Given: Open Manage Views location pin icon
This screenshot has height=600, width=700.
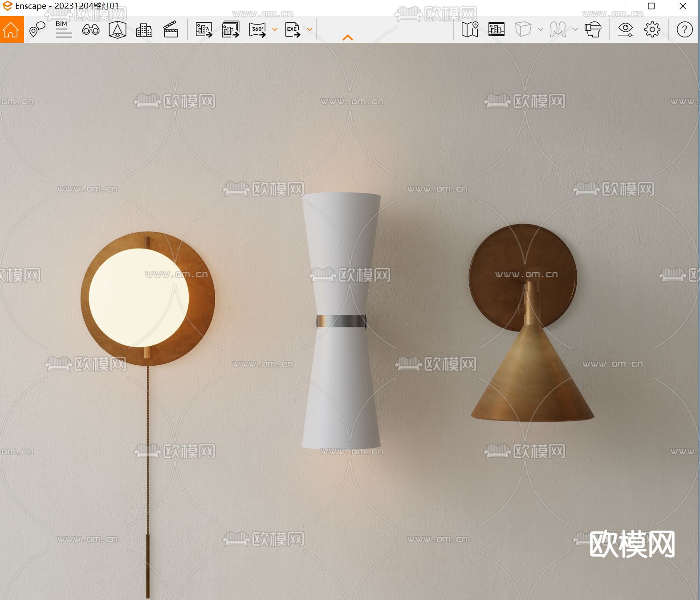Looking at the screenshot, I should 37,30.
